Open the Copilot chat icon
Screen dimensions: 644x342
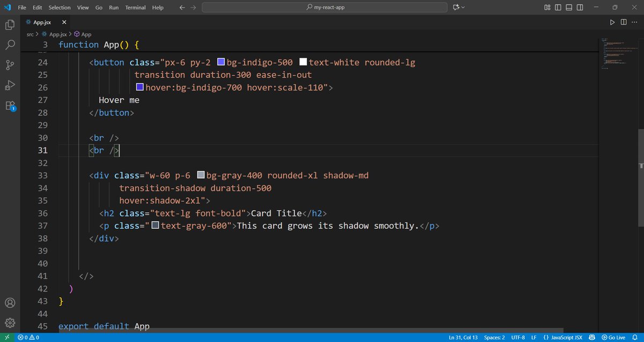click(x=456, y=8)
